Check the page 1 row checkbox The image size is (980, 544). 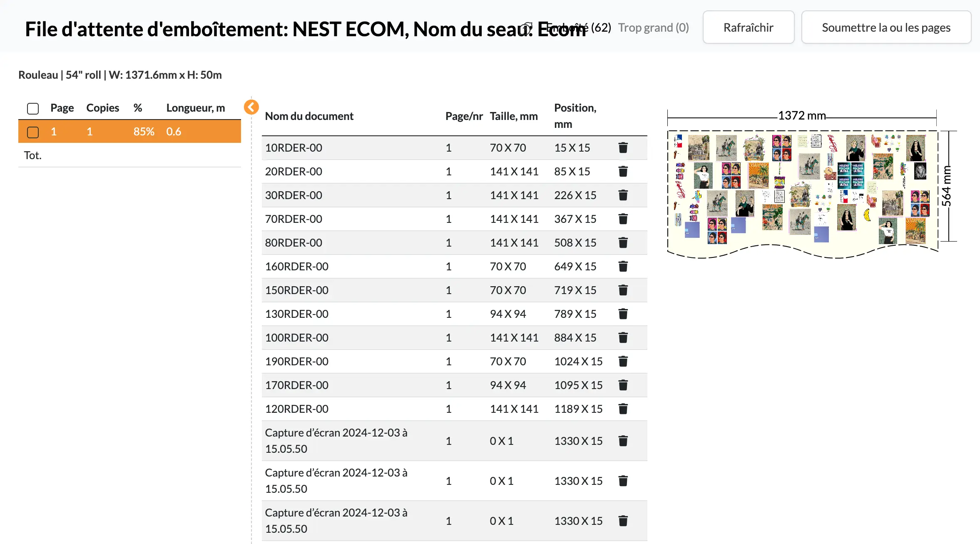(x=33, y=132)
